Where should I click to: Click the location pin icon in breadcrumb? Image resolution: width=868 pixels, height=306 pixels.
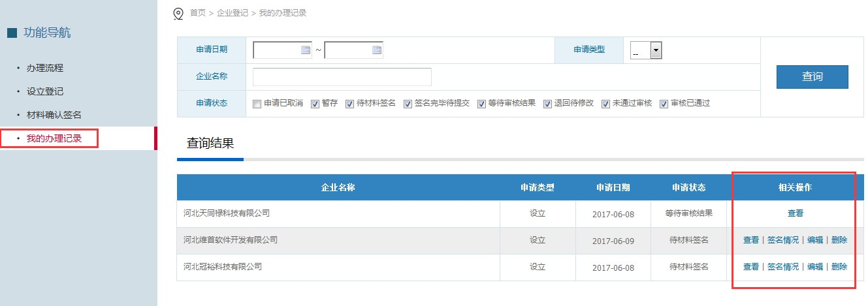click(178, 13)
